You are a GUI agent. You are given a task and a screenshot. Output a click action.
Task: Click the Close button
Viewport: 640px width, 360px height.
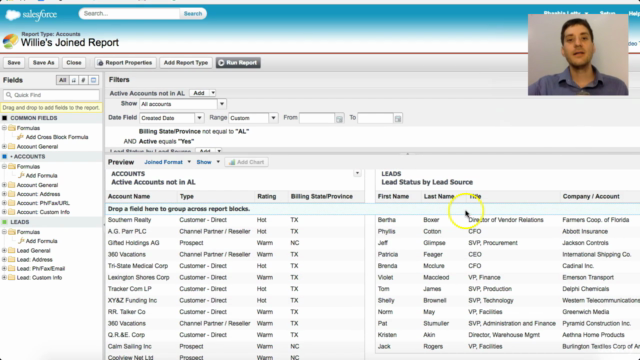[74, 62]
